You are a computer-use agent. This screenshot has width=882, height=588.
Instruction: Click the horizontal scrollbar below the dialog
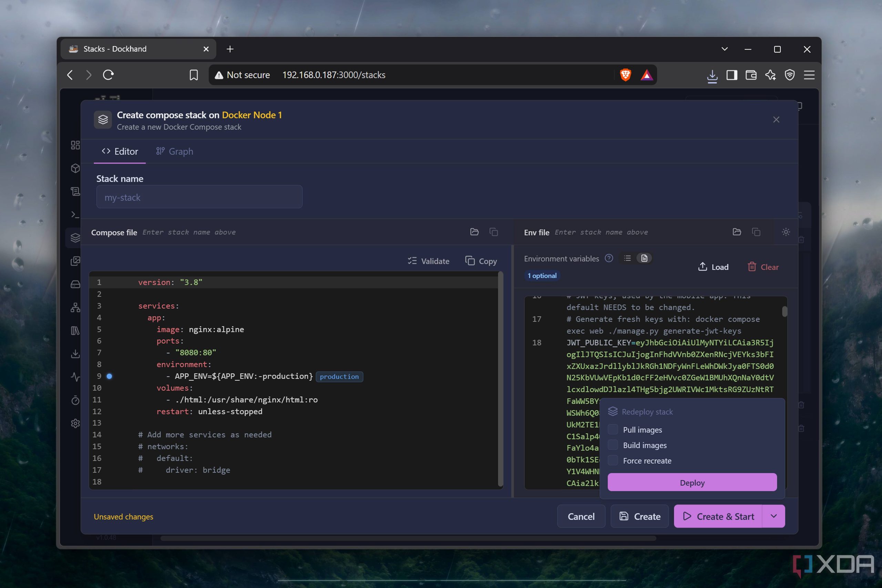pyautogui.click(x=408, y=538)
